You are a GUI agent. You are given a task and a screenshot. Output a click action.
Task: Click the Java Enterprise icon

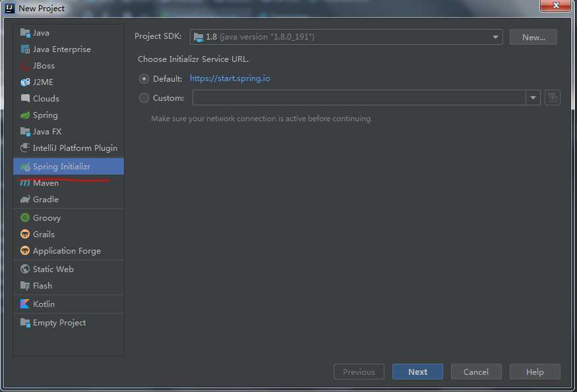point(25,49)
